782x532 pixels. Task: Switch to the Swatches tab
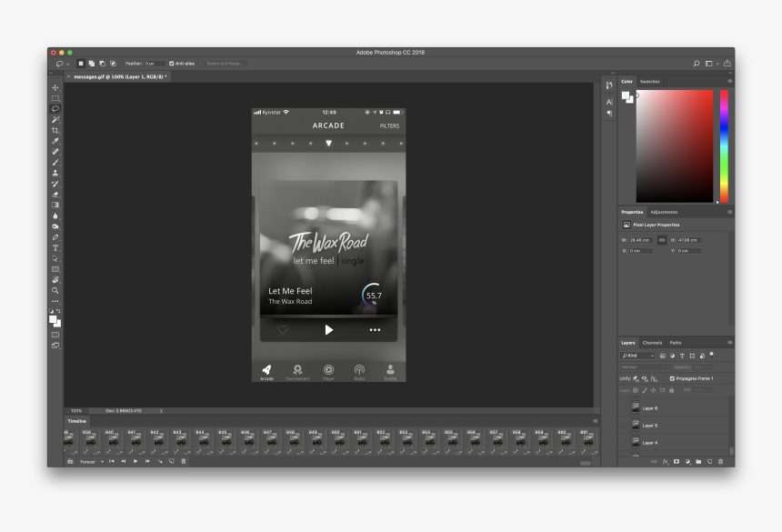tap(650, 81)
